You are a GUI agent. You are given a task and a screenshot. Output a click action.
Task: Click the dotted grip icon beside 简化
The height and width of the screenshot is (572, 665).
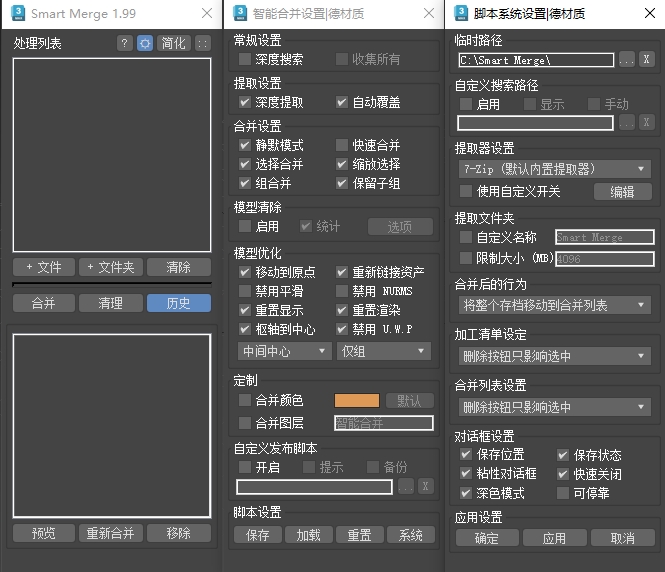pyautogui.click(x=203, y=43)
